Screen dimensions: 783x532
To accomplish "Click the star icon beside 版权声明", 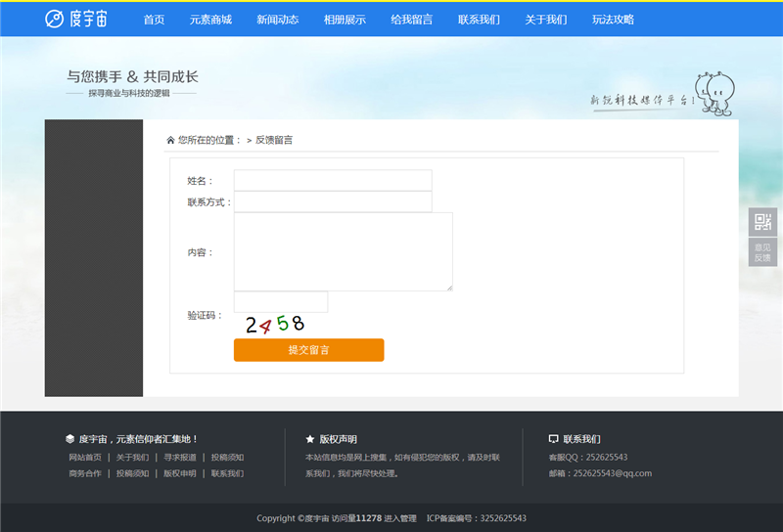I will tap(310, 439).
